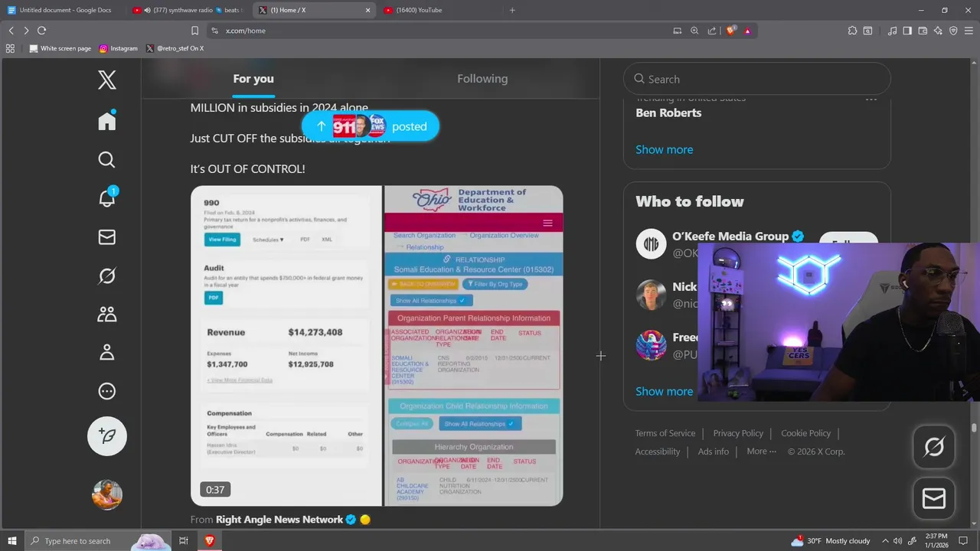Click the zoom magnifier icon in the address bar
The width and height of the screenshot is (980, 551).
(694, 31)
